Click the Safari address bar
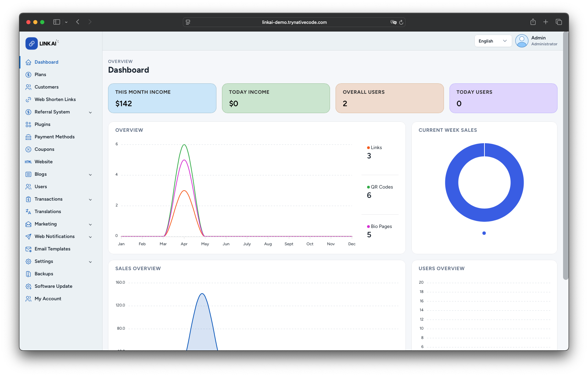Screen dimensions: 588x376 (x=294, y=22)
